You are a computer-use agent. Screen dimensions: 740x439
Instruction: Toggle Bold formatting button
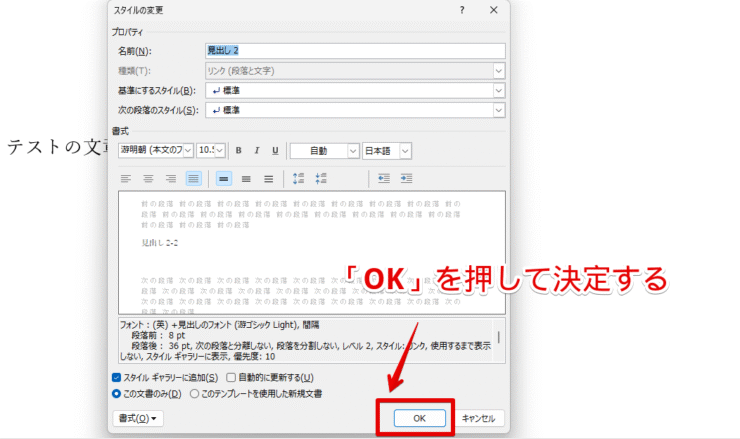(x=238, y=151)
